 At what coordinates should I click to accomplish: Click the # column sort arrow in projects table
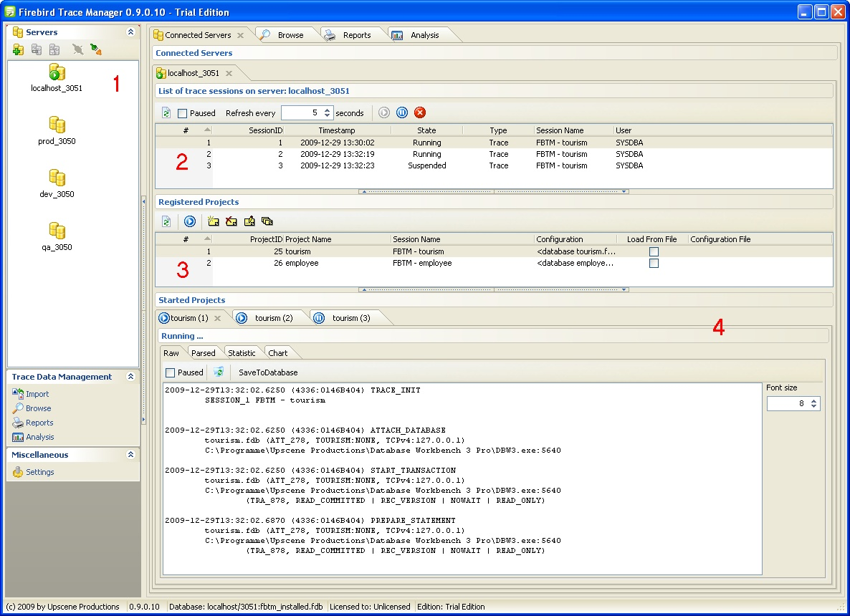(207, 239)
